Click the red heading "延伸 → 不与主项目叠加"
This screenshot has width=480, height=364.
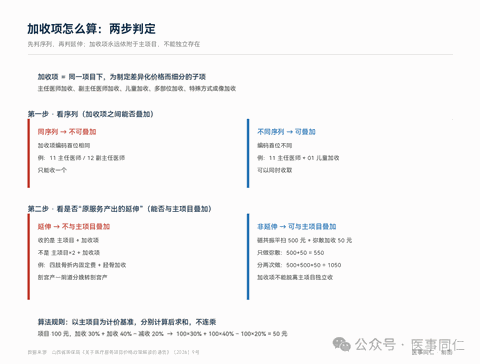[74, 227]
